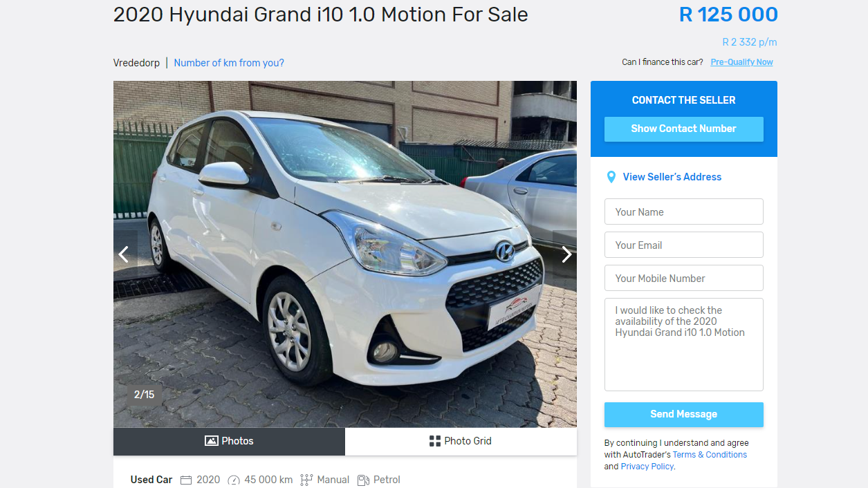This screenshot has width=868, height=488.
Task: Focus the Your Name field
Action: click(x=683, y=212)
